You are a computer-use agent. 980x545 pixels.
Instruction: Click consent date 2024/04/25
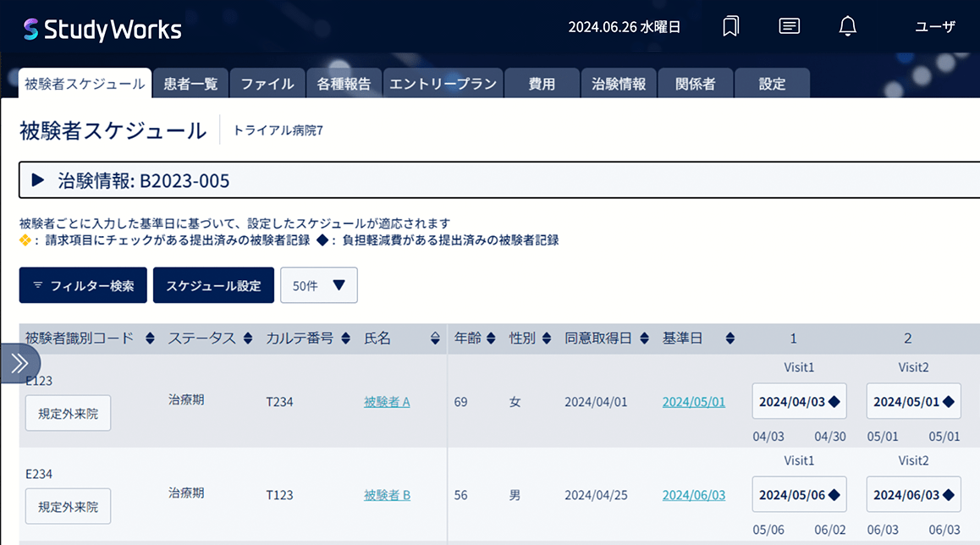click(x=596, y=495)
